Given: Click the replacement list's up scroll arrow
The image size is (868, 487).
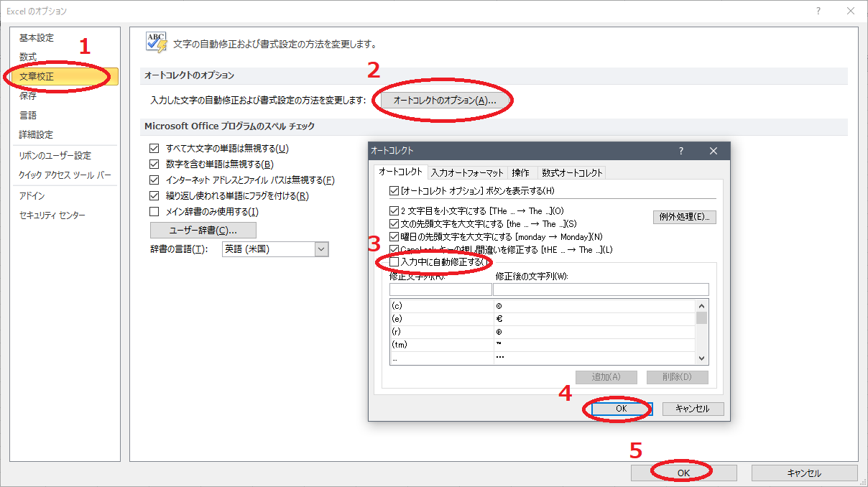Looking at the screenshot, I should coord(702,305).
